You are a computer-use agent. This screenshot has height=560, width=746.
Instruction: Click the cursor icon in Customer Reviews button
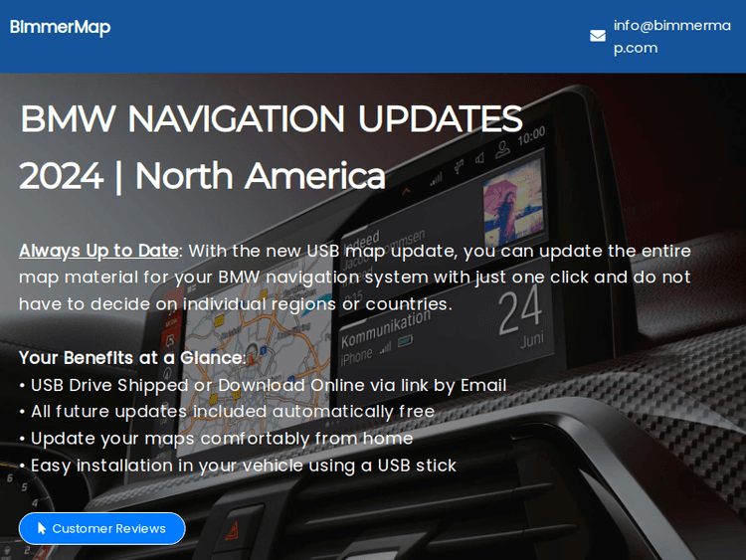coord(42,528)
